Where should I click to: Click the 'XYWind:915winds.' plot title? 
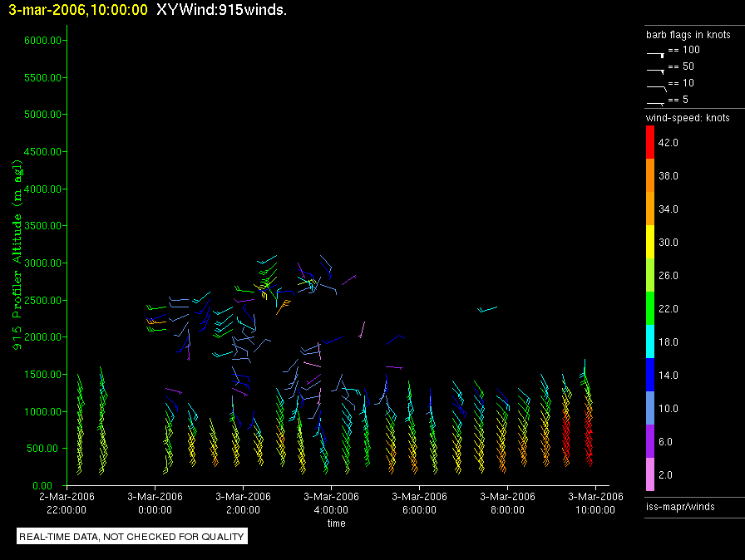(221, 9)
